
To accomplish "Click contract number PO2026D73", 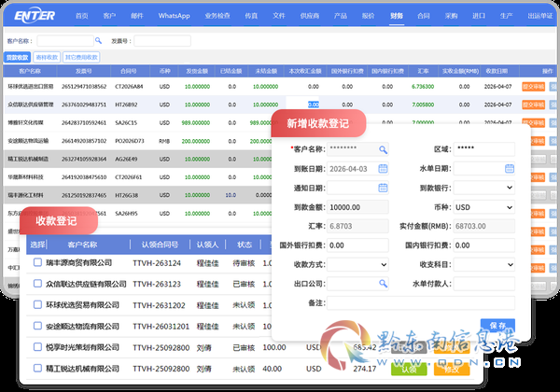I will [x=130, y=141].
